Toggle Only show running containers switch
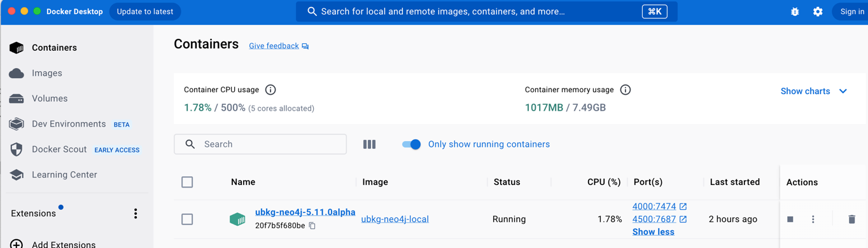Screen dimensions: 868x248 tap(412, 144)
